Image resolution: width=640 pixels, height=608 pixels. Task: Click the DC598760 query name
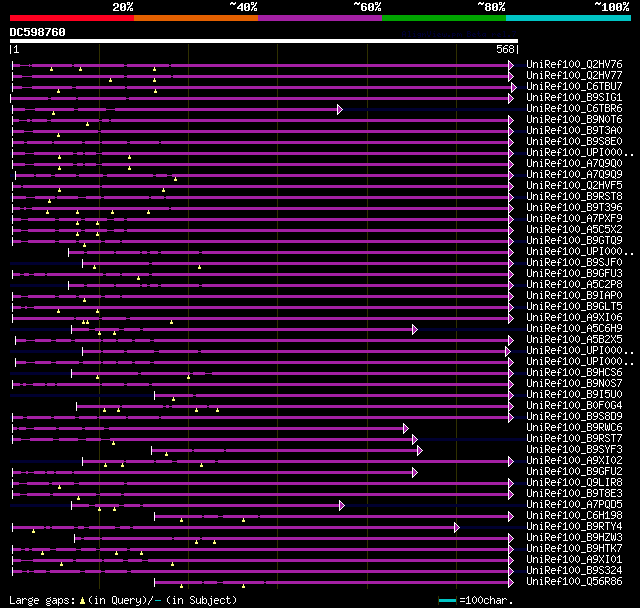tap(38, 32)
